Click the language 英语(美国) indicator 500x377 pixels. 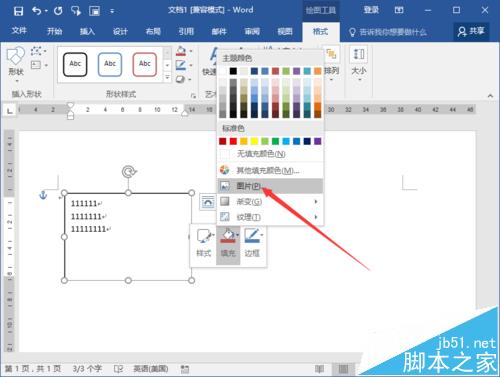151,369
